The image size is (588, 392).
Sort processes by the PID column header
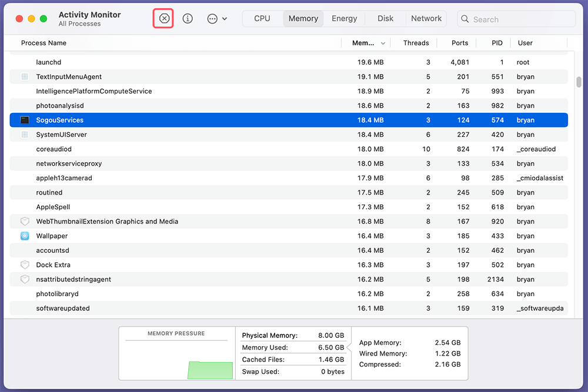(497, 43)
